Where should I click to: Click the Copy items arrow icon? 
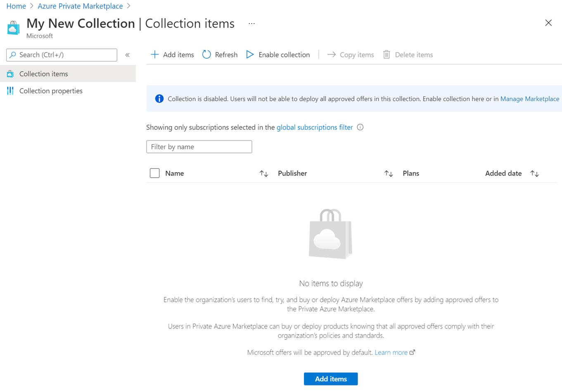331,55
